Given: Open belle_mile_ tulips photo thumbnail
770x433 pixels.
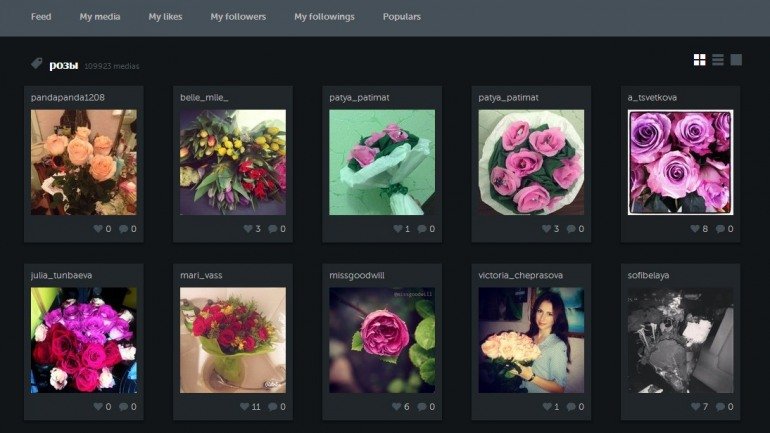Looking at the screenshot, I should click(x=232, y=162).
